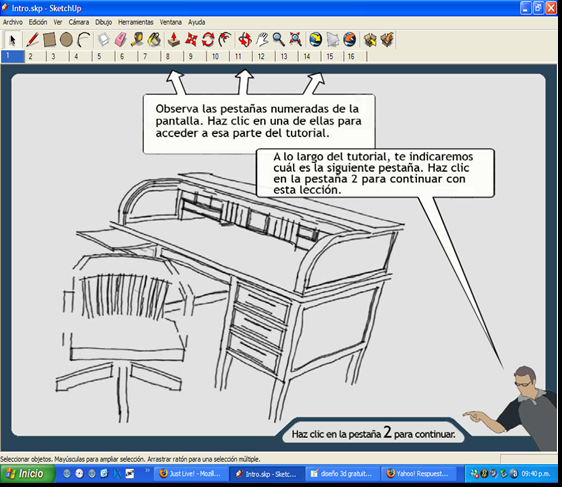
Task: Activate the Tape Measure tool
Action: [x=137, y=39]
